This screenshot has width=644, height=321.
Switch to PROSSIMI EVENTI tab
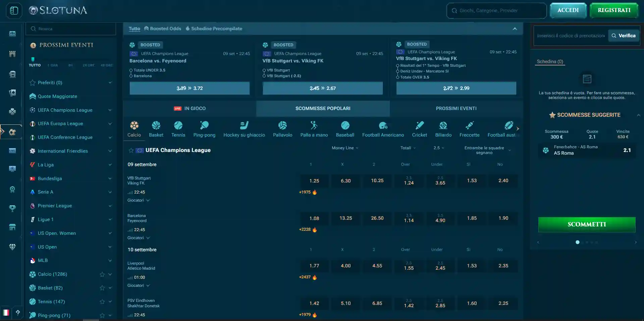(x=456, y=108)
